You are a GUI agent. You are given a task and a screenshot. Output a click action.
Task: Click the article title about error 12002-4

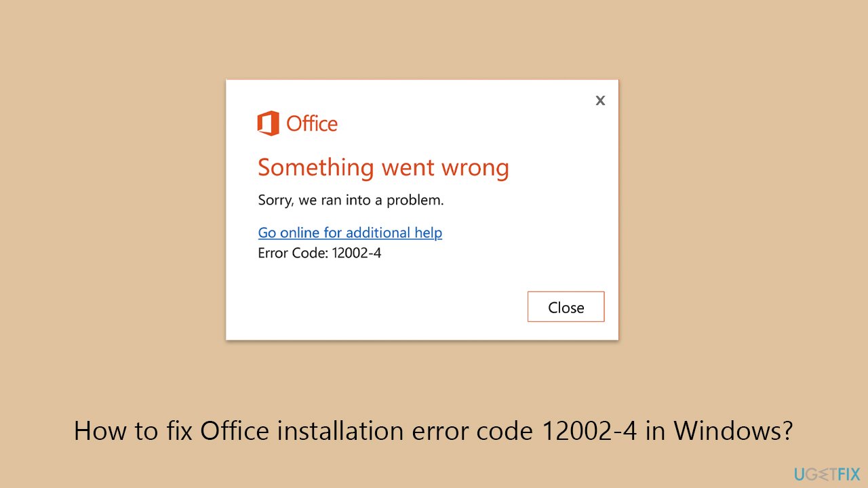(x=434, y=431)
